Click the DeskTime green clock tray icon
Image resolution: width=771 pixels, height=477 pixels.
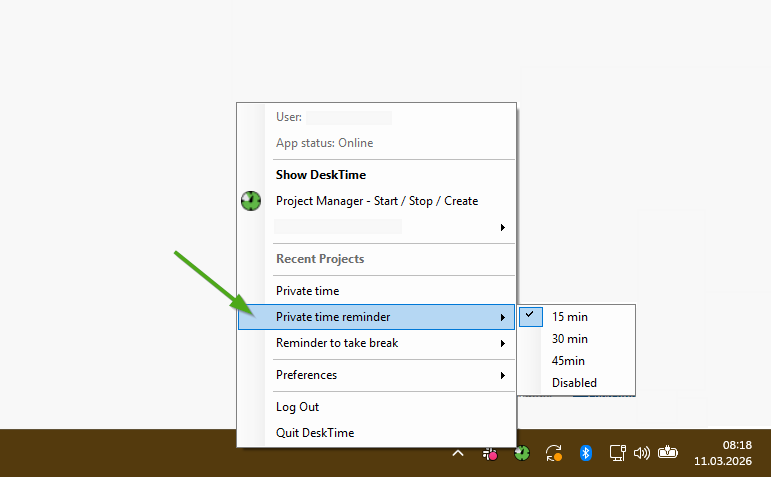pos(522,453)
